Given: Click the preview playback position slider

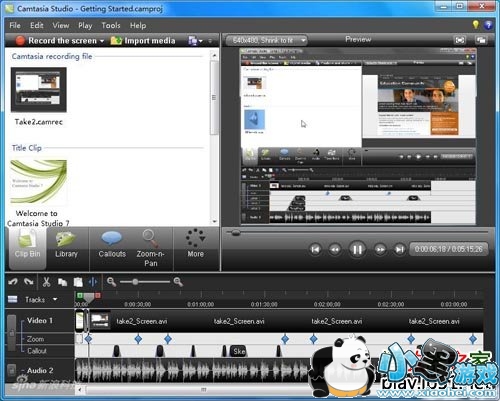Looking at the screenshot, I should (x=235, y=233).
